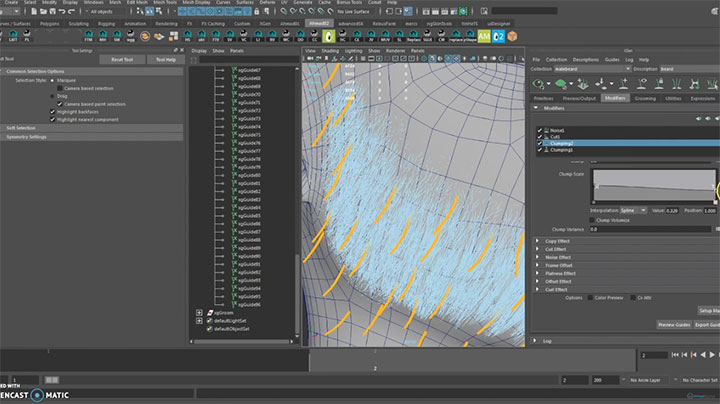This screenshot has height=404, width=720.
Task: Click the green AM shelf icon
Action: [x=484, y=36]
